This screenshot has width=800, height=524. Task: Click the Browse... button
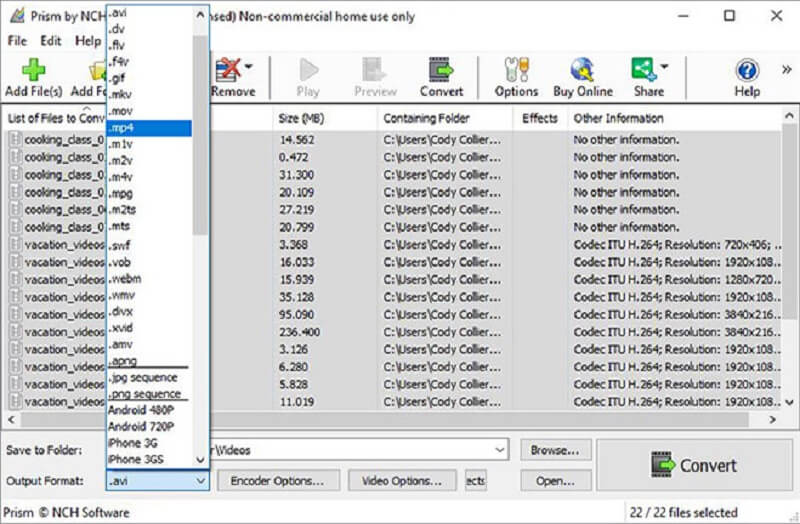pyautogui.click(x=555, y=450)
